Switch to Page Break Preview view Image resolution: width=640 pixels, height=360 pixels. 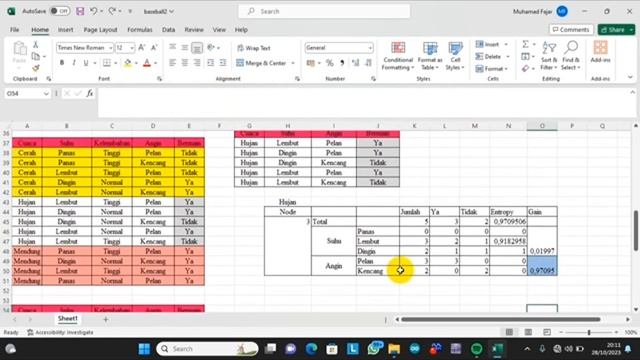547,332
